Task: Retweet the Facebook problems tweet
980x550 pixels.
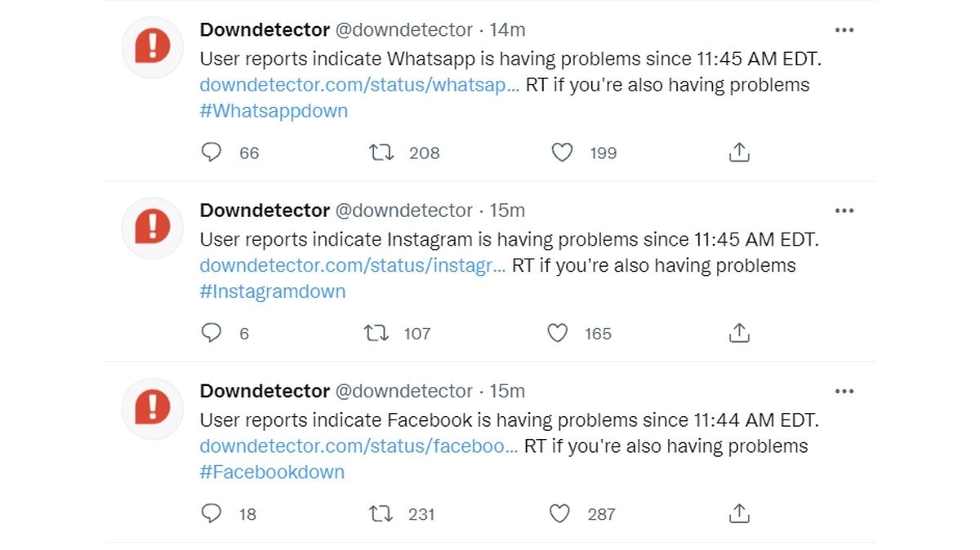Action: pos(380,513)
